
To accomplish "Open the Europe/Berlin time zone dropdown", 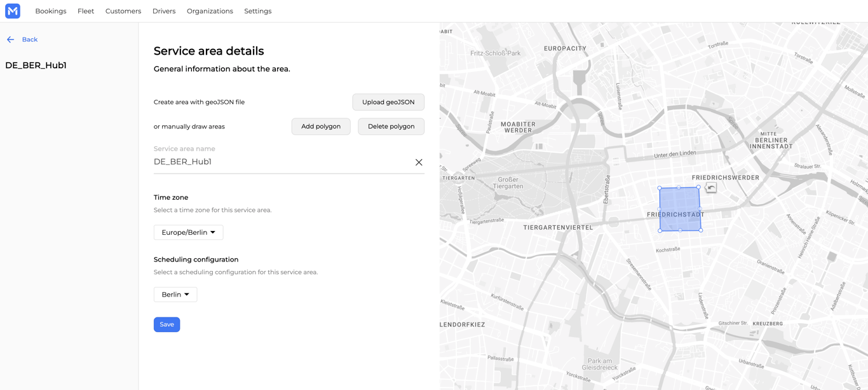I will 188,232.
